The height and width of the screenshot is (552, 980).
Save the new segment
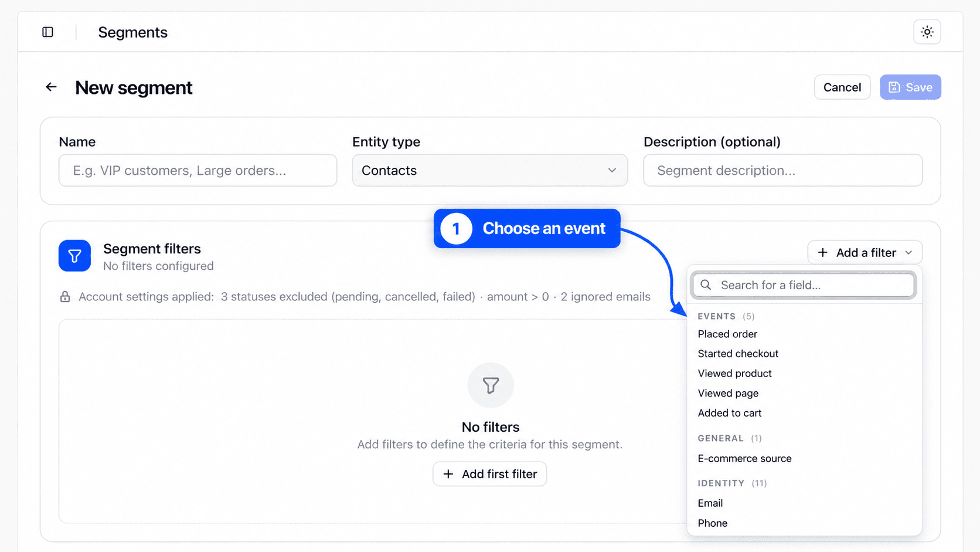pyautogui.click(x=910, y=87)
